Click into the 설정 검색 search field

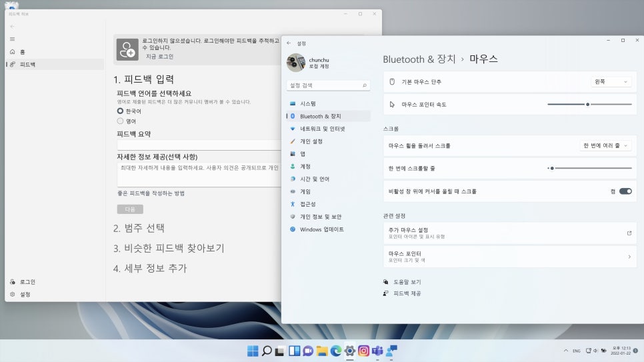click(328, 85)
